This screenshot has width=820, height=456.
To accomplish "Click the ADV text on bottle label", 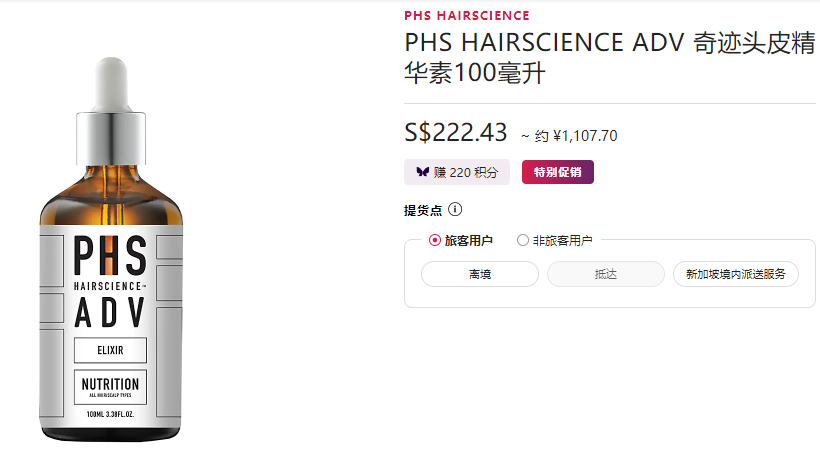I will (x=110, y=313).
